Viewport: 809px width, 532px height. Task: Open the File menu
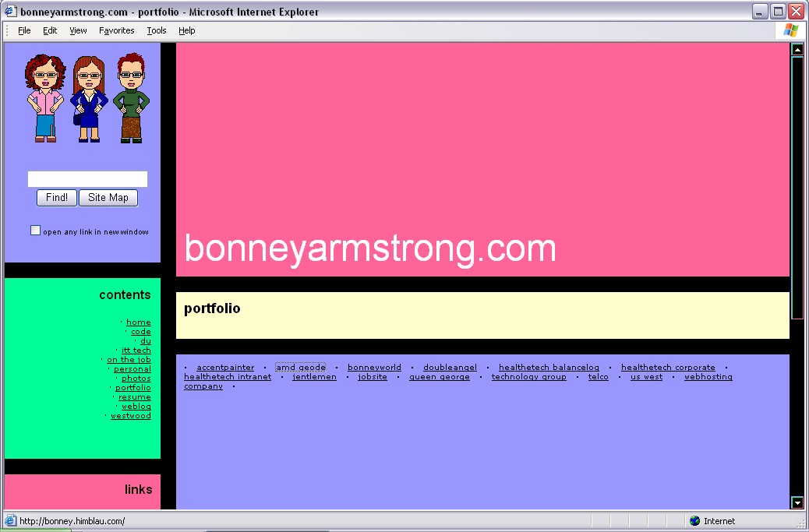(x=24, y=30)
